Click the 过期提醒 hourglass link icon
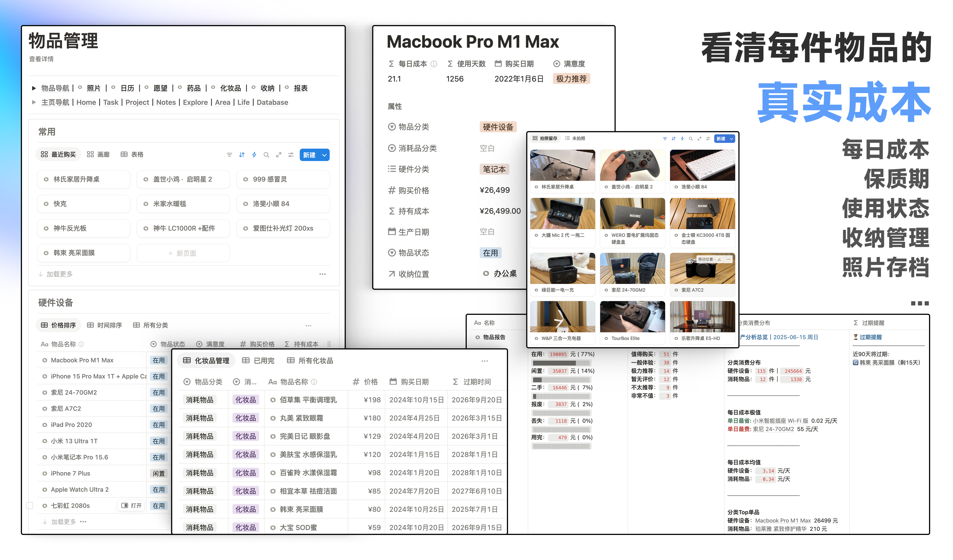 (x=855, y=337)
